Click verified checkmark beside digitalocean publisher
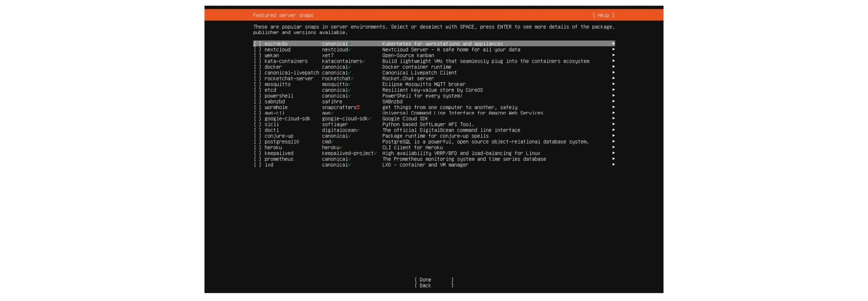The image size is (868, 301). point(358,130)
